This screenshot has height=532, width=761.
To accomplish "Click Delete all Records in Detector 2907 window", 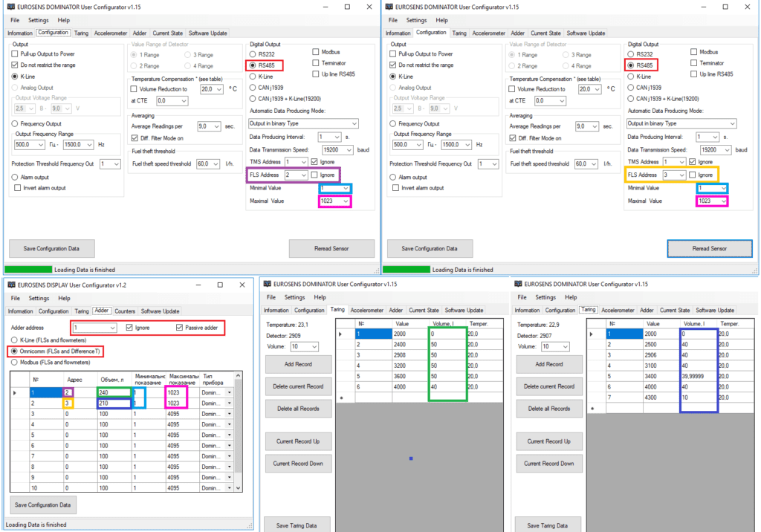I will (x=548, y=408).
